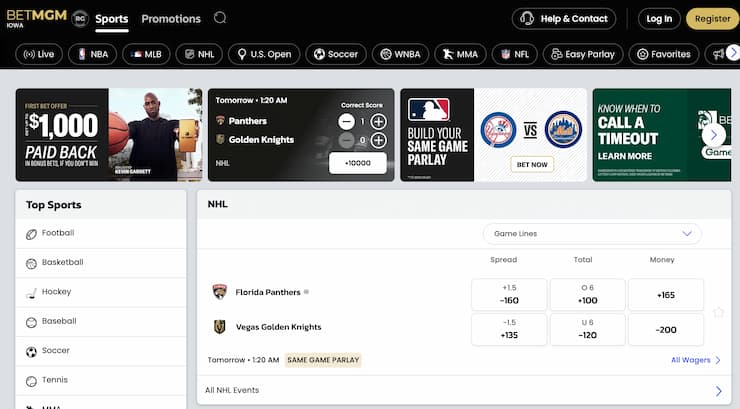
Task: Click the Panthers logo in correct score card
Action: click(220, 121)
